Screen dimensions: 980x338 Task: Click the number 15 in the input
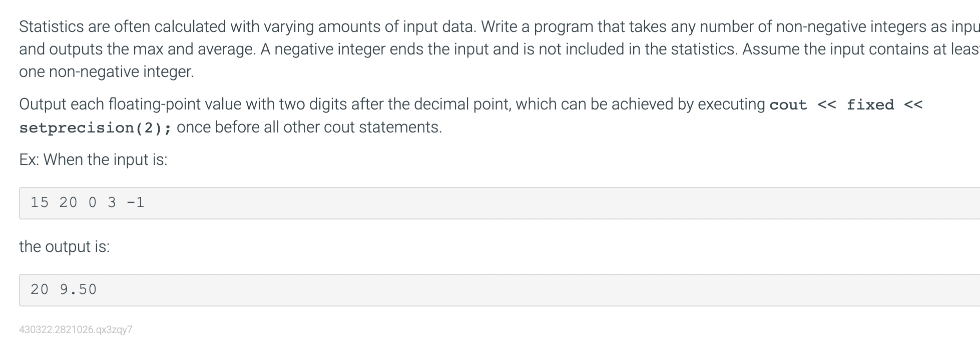coord(40,202)
